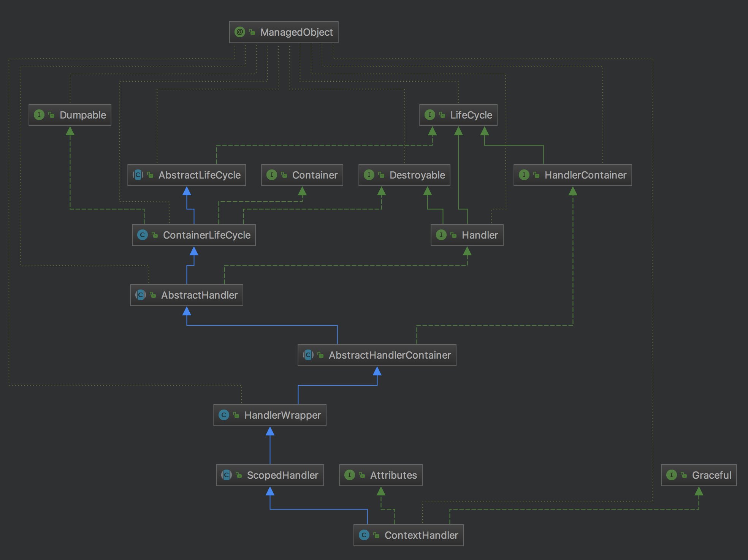Image resolution: width=748 pixels, height=560 pixels.
Task: Select the ContainerLifeCycle node label
Action: pyautogui.click(x=207, y=235)
